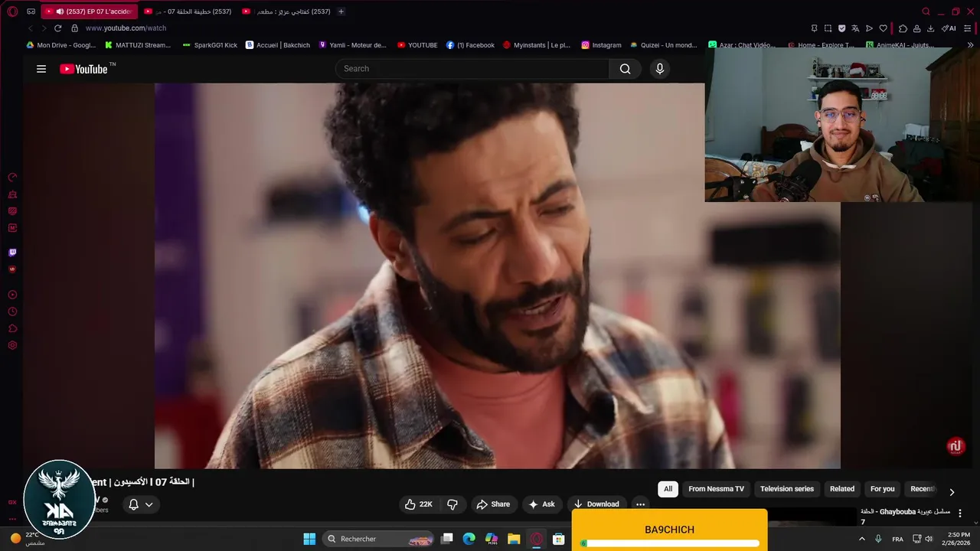This screenshot has width=980, height=551.
Task: Select the For you chip
Action: [x=882, y=489]
